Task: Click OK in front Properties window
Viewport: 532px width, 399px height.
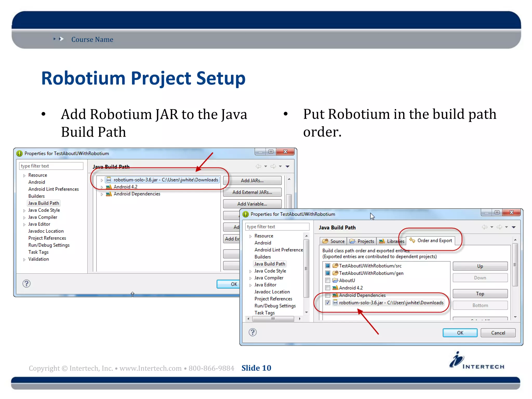Action: tap(460, 333)
